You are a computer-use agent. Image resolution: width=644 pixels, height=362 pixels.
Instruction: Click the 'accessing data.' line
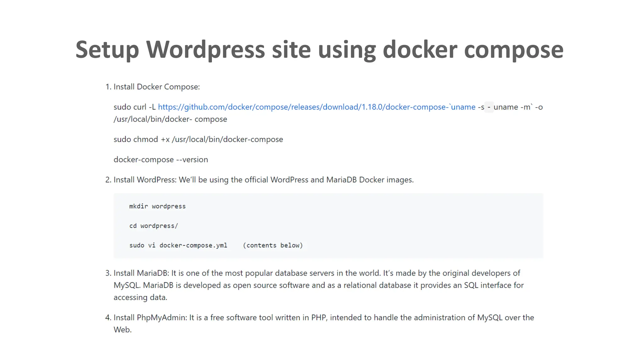140,298
